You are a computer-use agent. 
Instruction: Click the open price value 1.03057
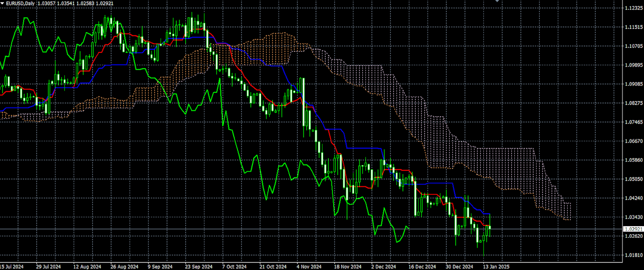pyautogui.click(x=46, y=3)
